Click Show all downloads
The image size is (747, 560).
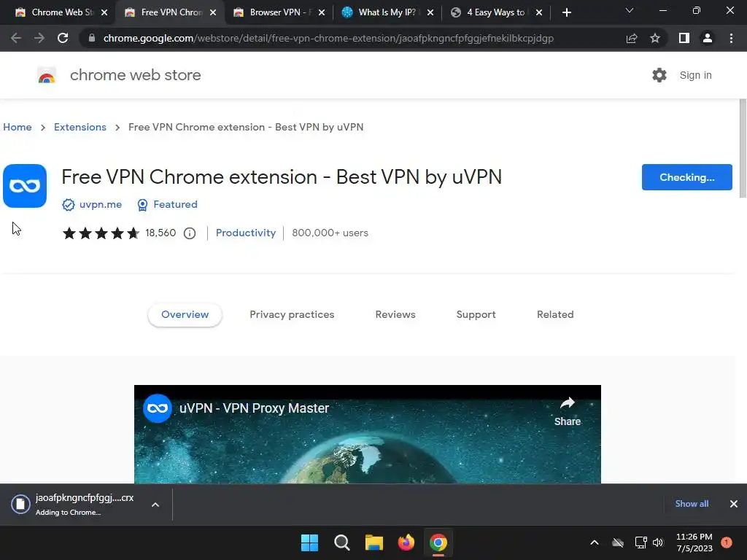point(692,504)
